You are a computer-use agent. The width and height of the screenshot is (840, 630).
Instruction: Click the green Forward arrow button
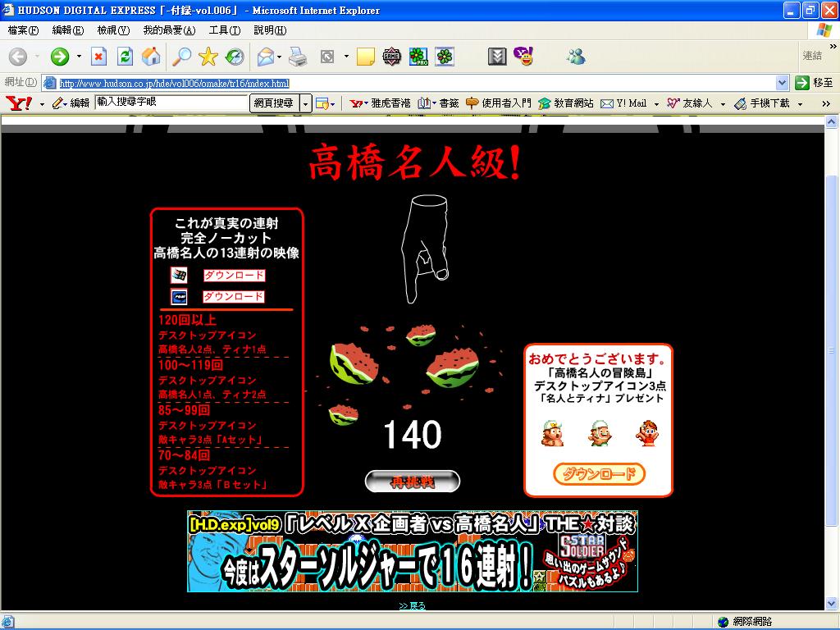[60, 57]
